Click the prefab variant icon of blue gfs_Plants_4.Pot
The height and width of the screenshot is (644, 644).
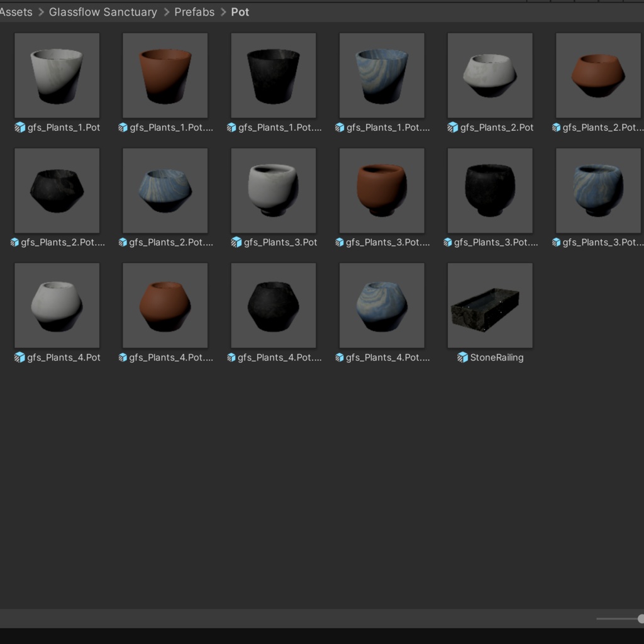point(339,357)
